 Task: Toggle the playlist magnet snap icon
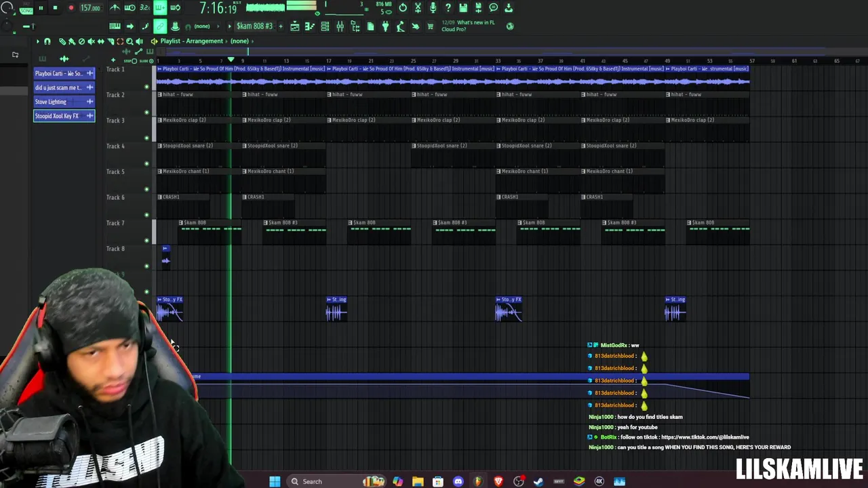pos(47,41)
